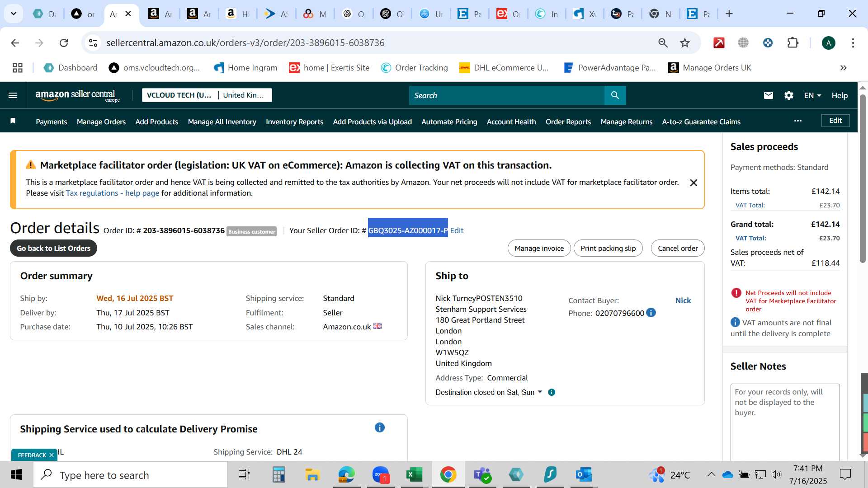The height and width of the screenshot is (488, 868).
Task: Click the search magnifier button
Action: (615, 95)
